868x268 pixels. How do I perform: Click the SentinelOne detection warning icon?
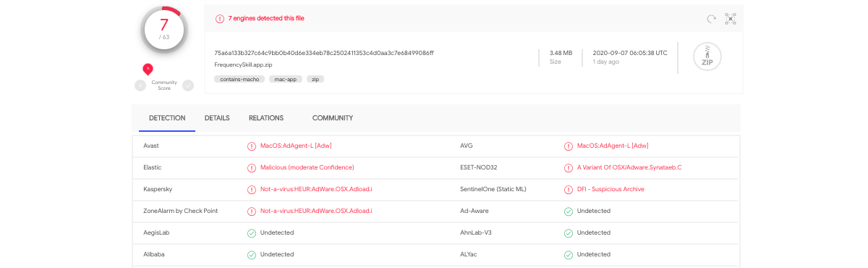pyautogui.click(x=569, y=189)
